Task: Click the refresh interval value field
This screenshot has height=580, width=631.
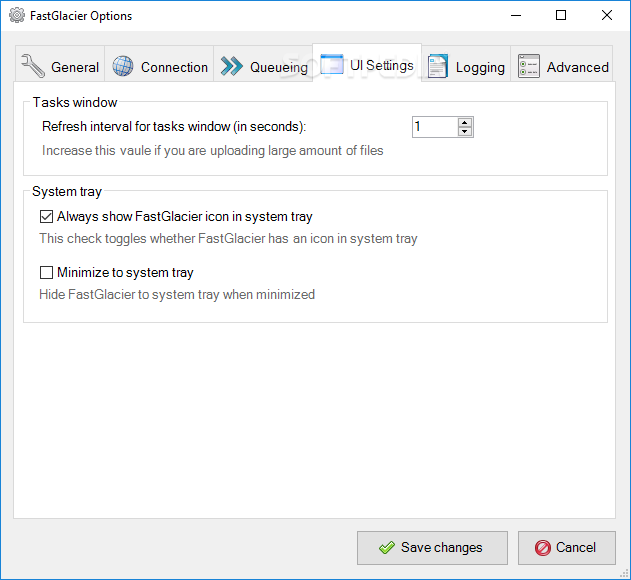Action: pyautogui.click(x=435, y=127)
